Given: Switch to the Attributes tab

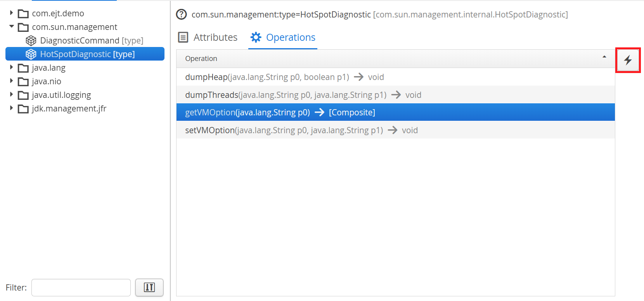Looking at the screenshot, I should (215, 37).
